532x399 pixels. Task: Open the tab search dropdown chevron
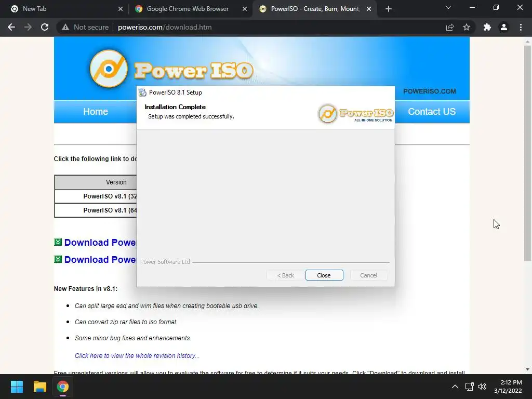pos(448,7)
